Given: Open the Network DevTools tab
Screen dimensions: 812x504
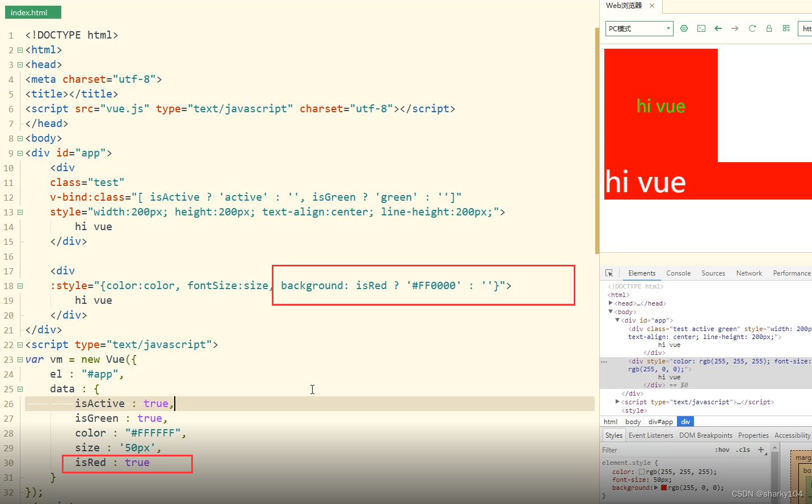Looking at the screenshot, I should tap(749, 273).
